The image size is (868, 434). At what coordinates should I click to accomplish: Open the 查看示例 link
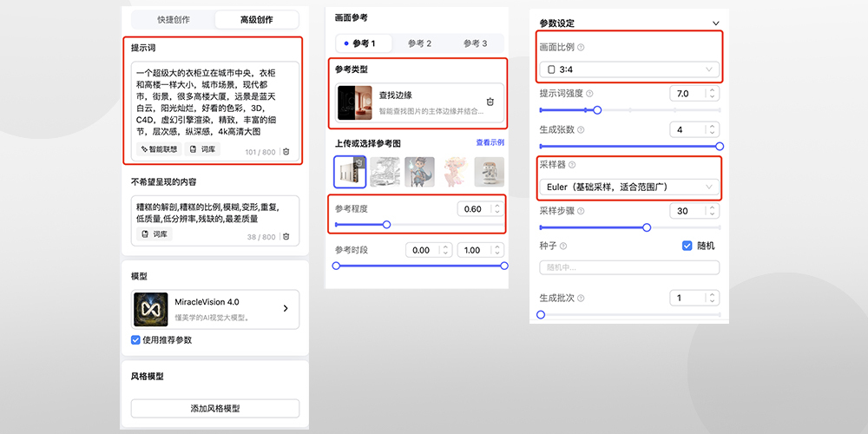(x=490, y=143)
